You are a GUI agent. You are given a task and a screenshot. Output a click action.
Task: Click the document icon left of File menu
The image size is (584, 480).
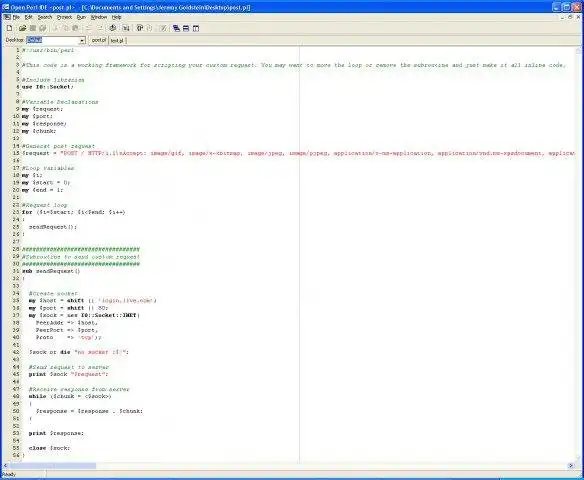click(7, 17)
